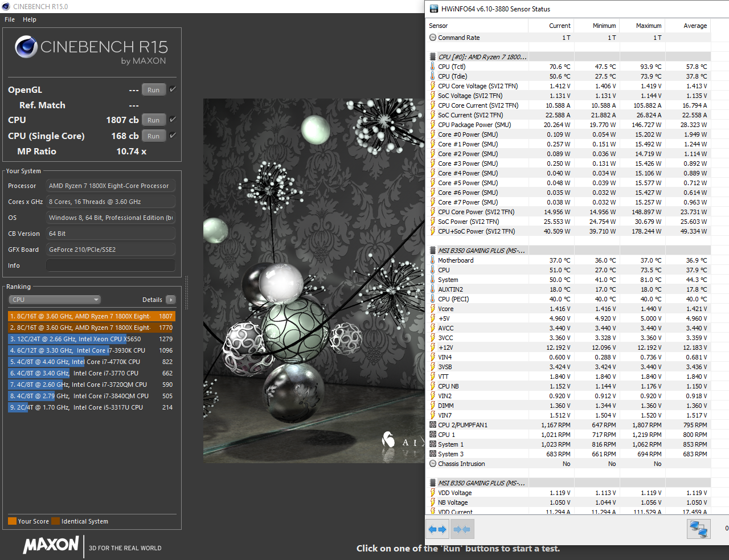Click the collapse columns inward-arrows button in HWiNFO
Viewport: 729px width, 560px height.
point(462,529)
